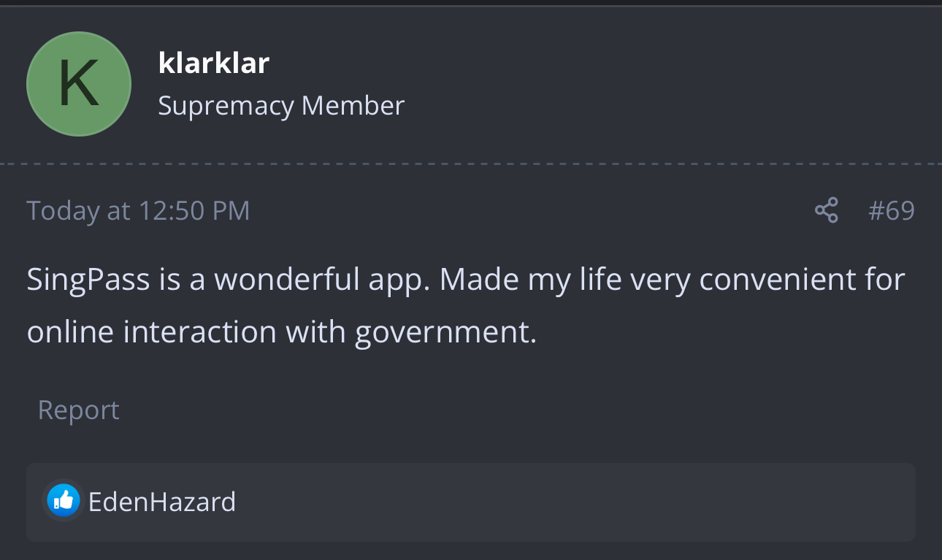Image resolution: width=942 pixels, height=560 pixels.
Task: Click the share post icon
Action: pos(826,211)
